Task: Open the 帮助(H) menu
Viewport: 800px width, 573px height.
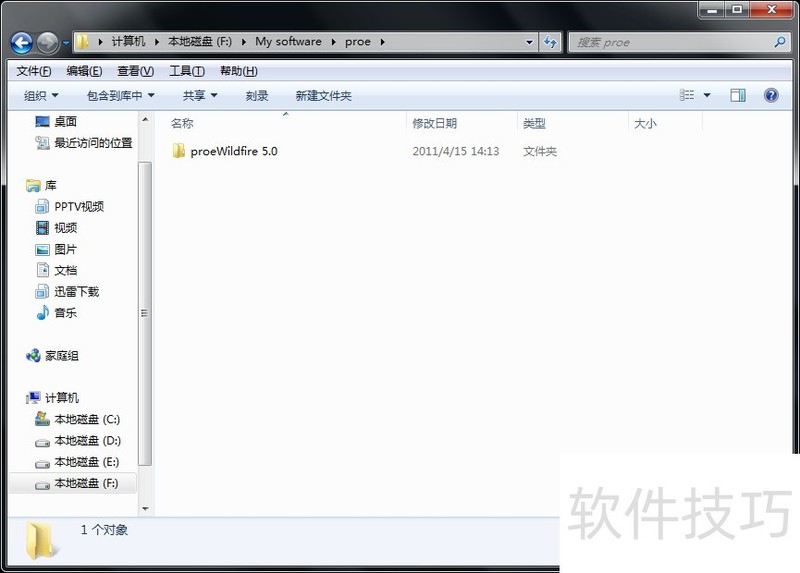Action: tap(238, 71)
